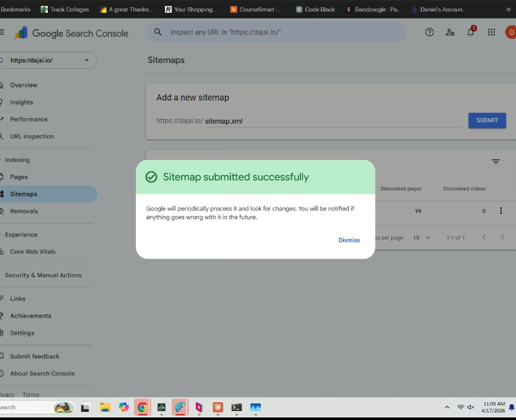Open the Performance menu item
This screenshot has height=420, width=516.
pos(29,119)
